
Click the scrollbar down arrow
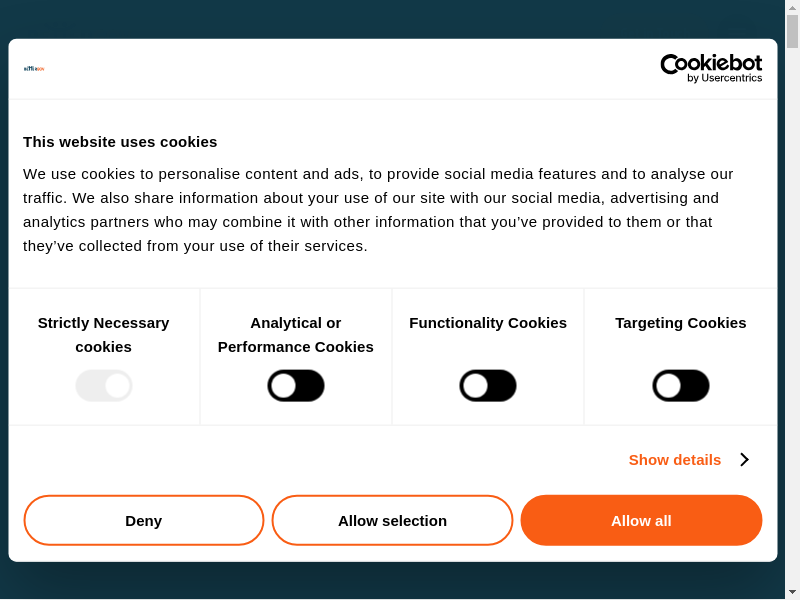coord(792,592)
